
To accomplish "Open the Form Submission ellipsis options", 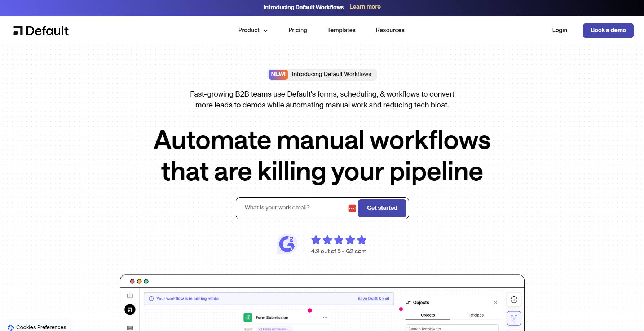I will point(325,317).
